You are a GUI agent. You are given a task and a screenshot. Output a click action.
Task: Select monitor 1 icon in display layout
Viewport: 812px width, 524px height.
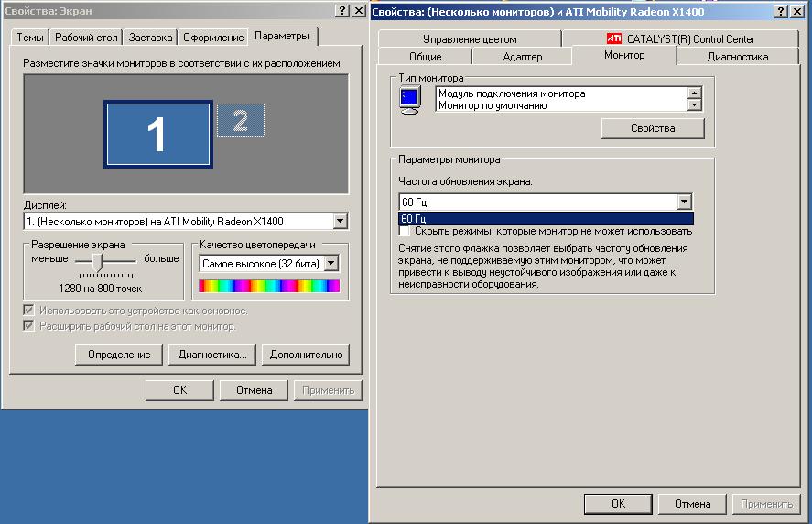[x=158, y=134]
